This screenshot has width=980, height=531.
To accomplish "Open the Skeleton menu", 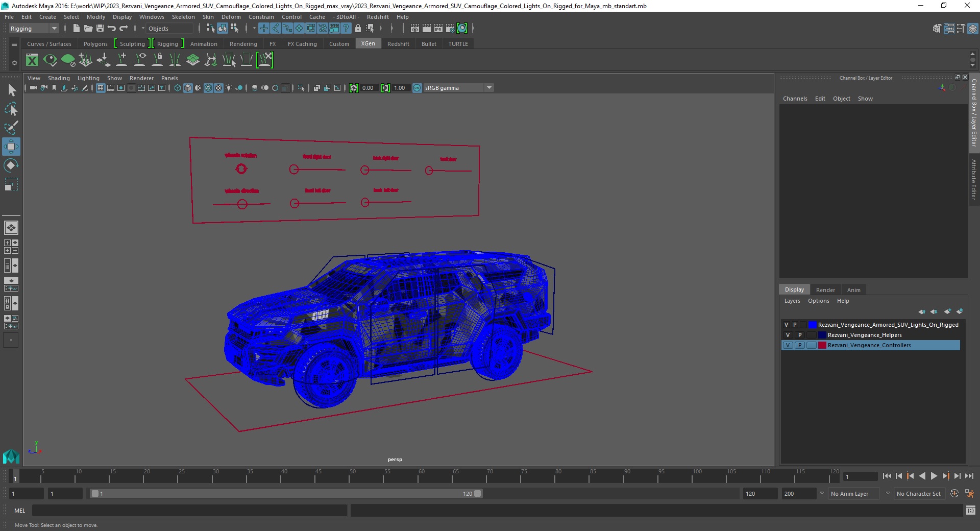I will pyautogui.click(x=183, y=17).
